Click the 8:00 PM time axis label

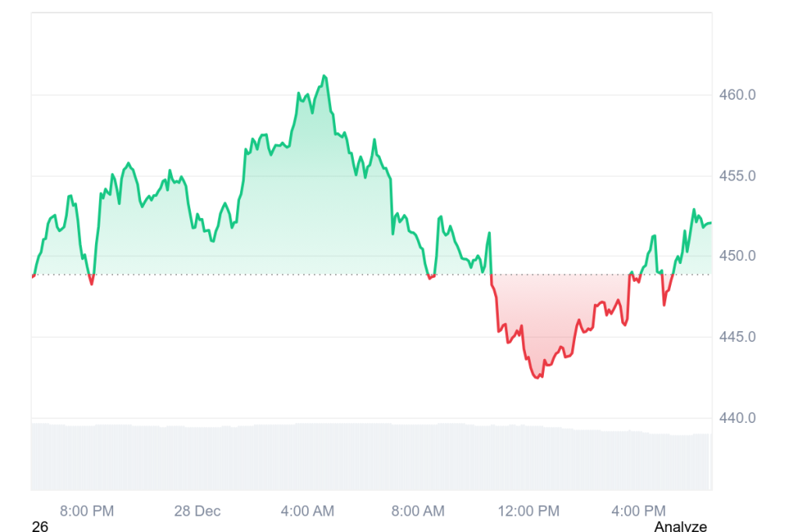[x=87, y=511]
